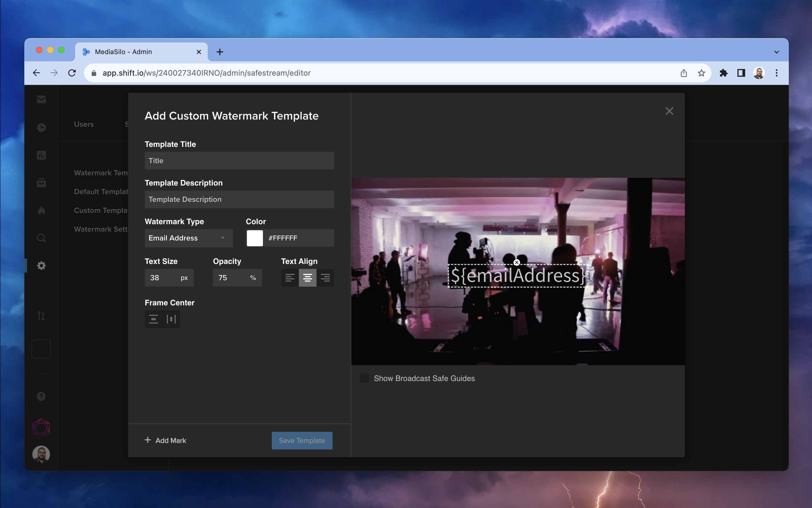812x508 pixels.
Task: Click Add Mark button
Action: click(x=165, y=440)
